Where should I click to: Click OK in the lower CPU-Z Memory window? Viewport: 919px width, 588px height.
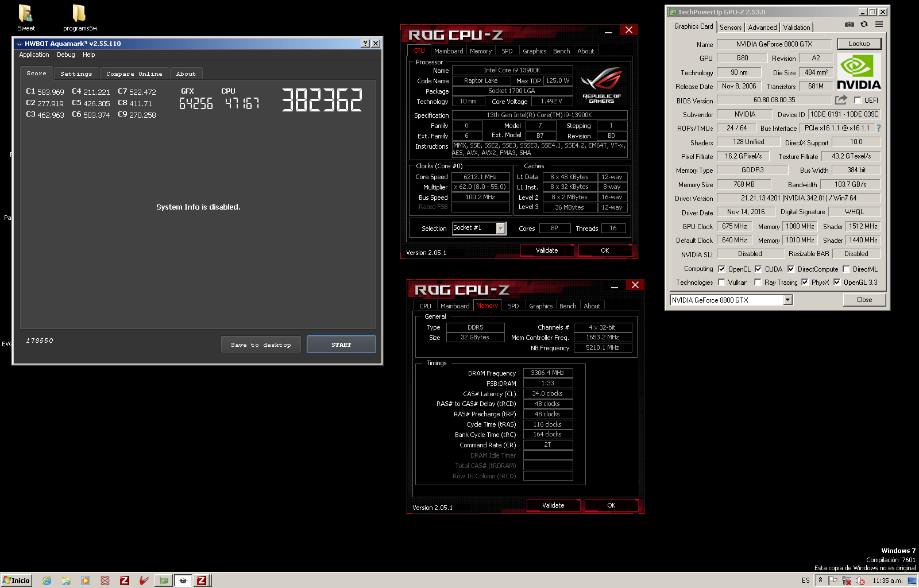point(611,505)
